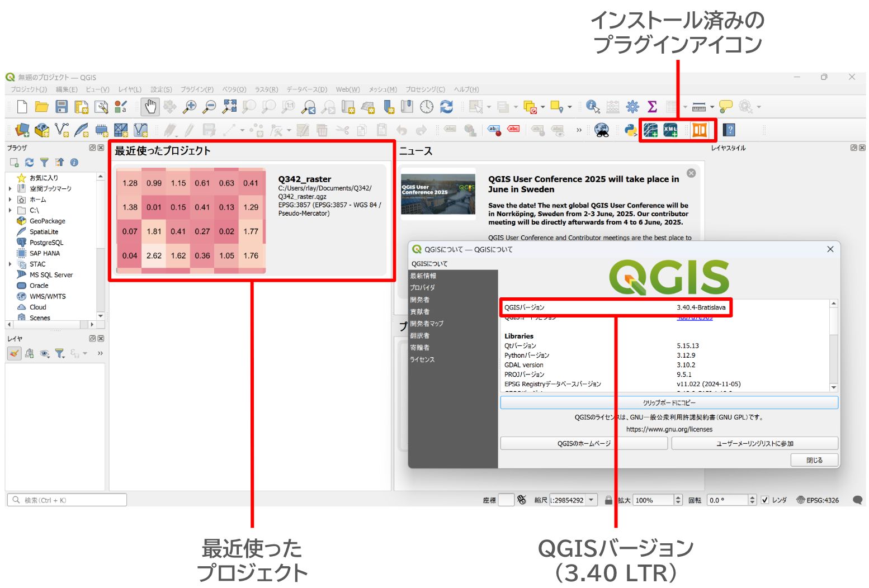Refresh the map canvas

(x=446, y=106)
